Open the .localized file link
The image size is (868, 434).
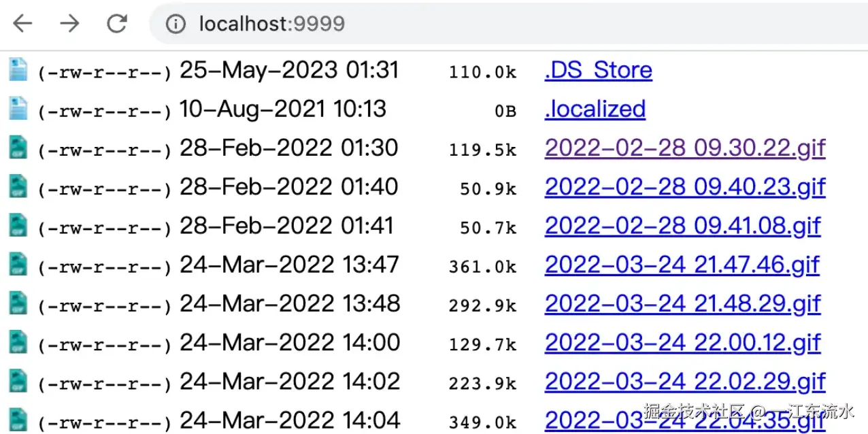[x=595, y=109]
